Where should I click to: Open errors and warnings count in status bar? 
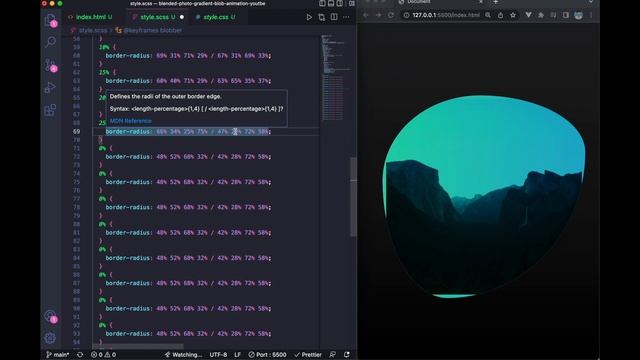[103, 355]
